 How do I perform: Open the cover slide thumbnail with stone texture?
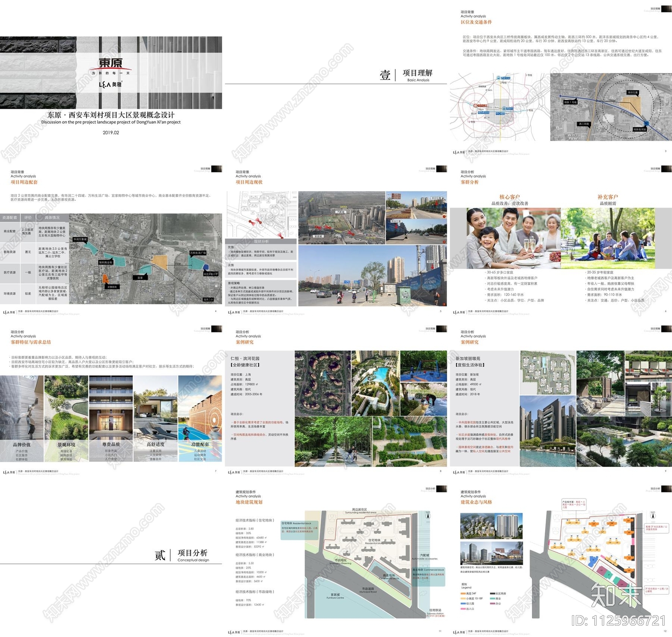111,73
